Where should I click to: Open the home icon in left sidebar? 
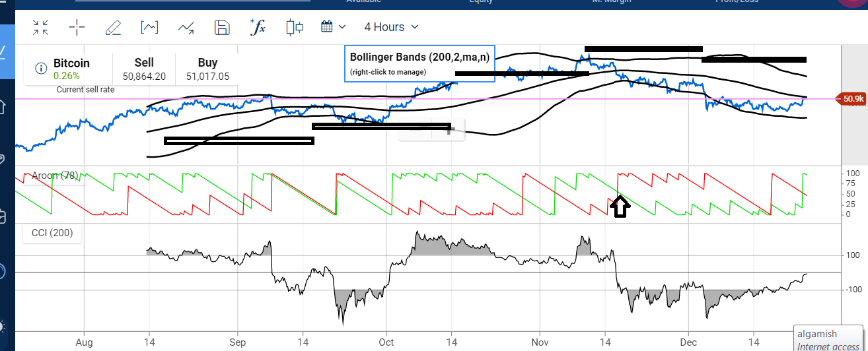tap(3, 106)
